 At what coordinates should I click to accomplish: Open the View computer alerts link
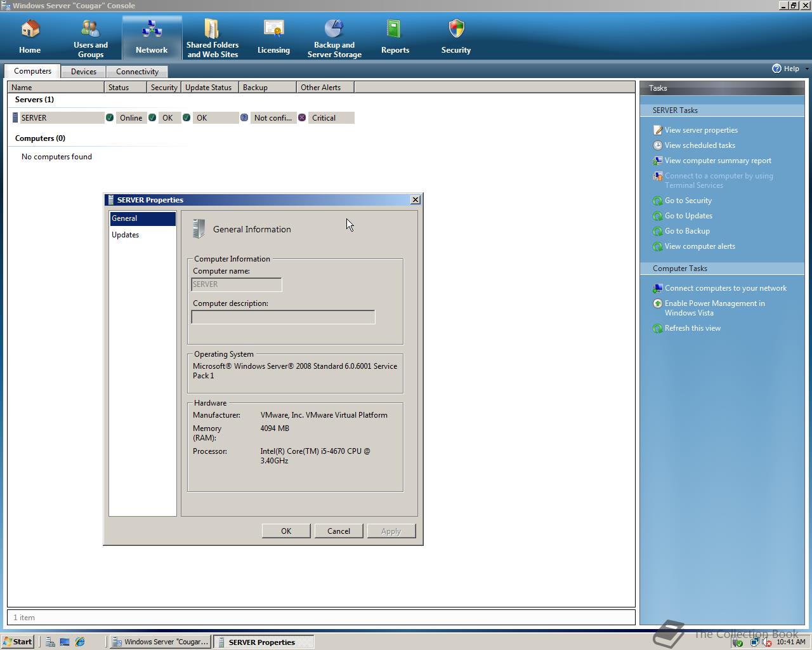click(700, 246)
